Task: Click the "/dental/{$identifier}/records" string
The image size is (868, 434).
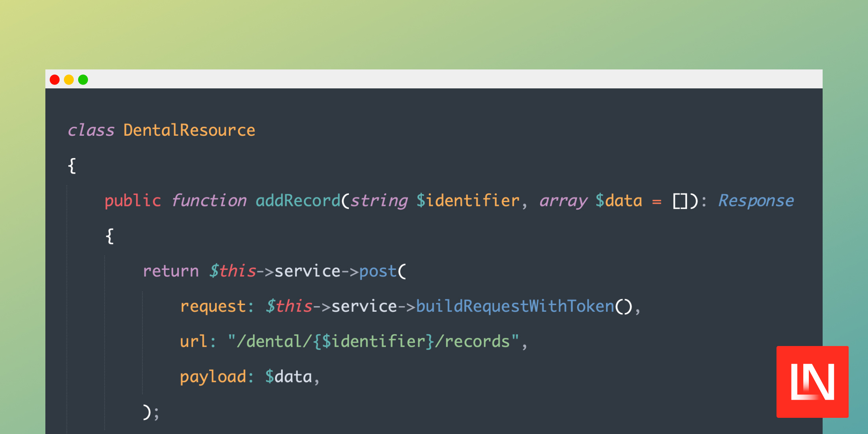Action: [x=373, y=342]
